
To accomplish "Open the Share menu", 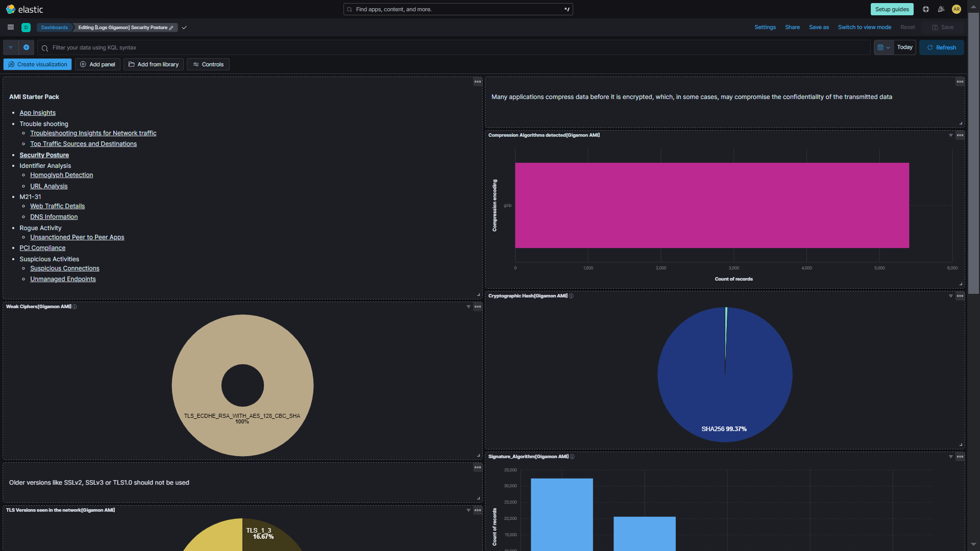I will click(x=792, y=28).
